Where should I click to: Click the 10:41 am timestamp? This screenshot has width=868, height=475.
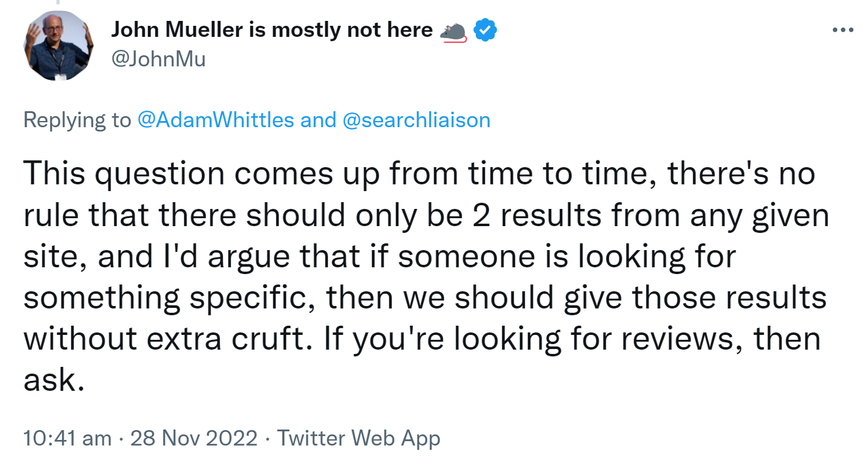pyautogui.click(x=68, y=439)
